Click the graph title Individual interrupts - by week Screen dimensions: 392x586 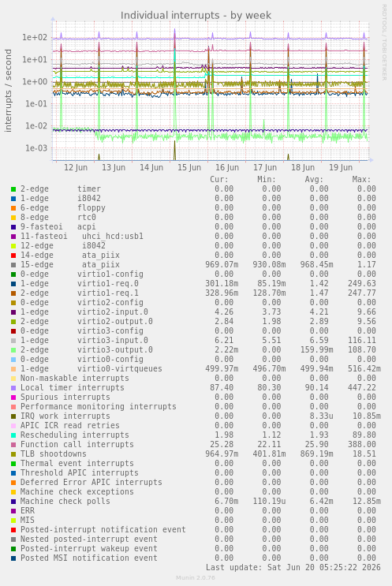click(x=196, y=15)
